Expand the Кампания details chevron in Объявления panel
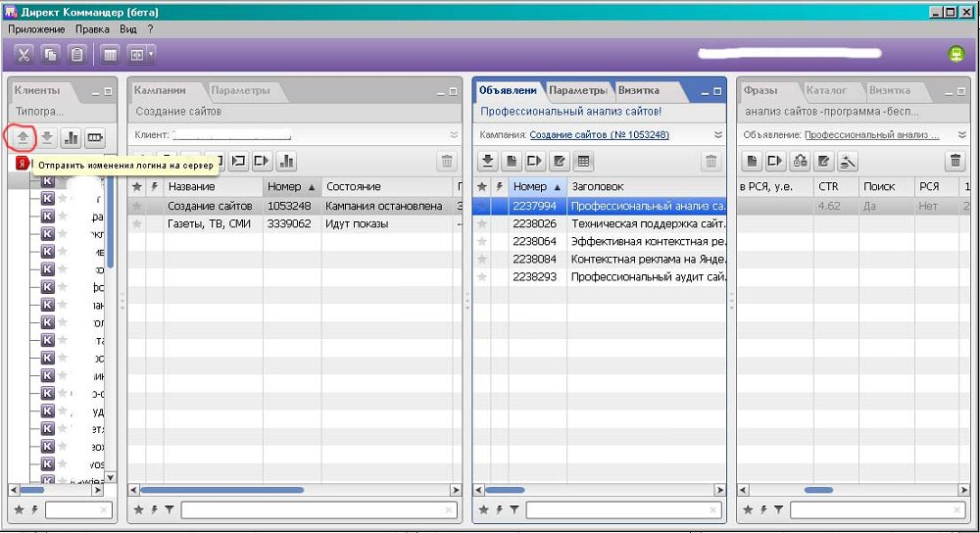This screenshot has height=533, width=980. (718, 134)
